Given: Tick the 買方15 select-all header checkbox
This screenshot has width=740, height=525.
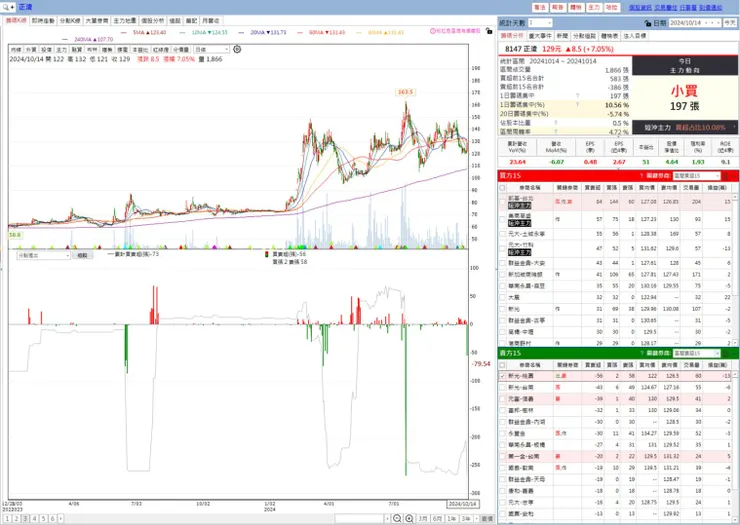Looking at the screenshot, I should pos(503,187).
